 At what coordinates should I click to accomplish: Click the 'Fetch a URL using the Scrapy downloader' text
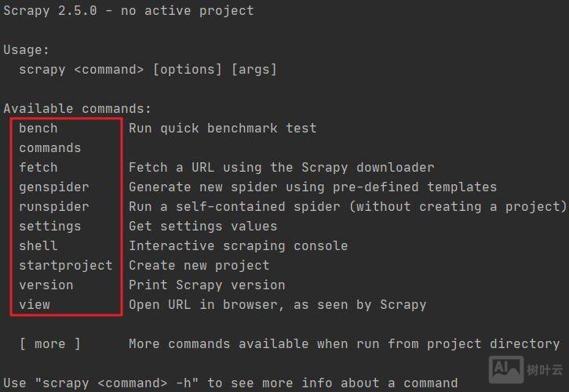[x=282, y=168]
